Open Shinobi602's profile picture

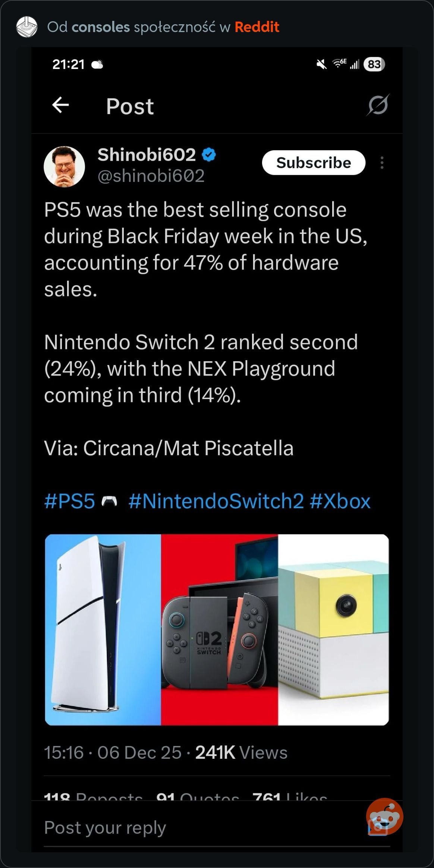[x=64, y=166]
